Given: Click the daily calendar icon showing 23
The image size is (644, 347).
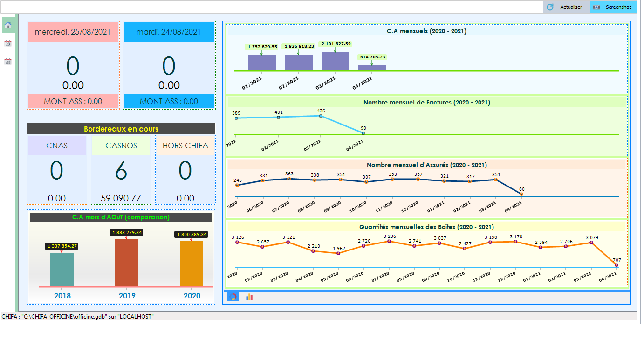Looking at the screenshot, I should click(8, 43).
